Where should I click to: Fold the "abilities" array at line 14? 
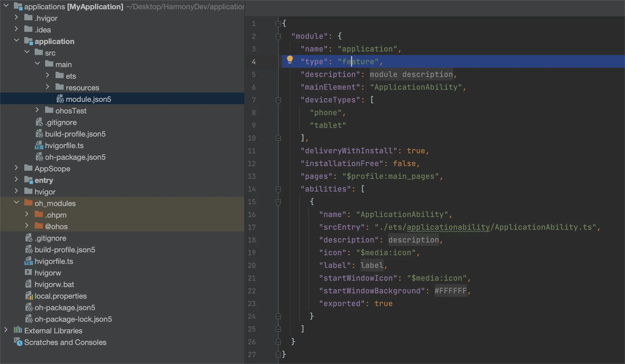[x=278, y=189]
